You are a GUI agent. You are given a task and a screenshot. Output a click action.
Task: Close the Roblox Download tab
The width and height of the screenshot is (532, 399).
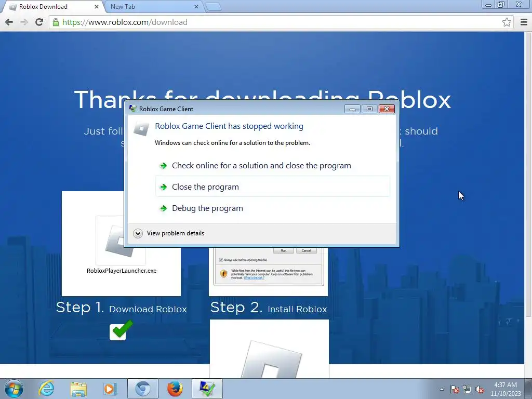pyautogui.click(x=96, y=6)
